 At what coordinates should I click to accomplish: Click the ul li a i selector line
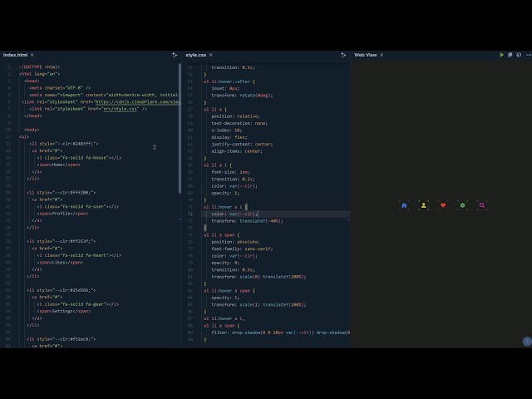(218, 165)
